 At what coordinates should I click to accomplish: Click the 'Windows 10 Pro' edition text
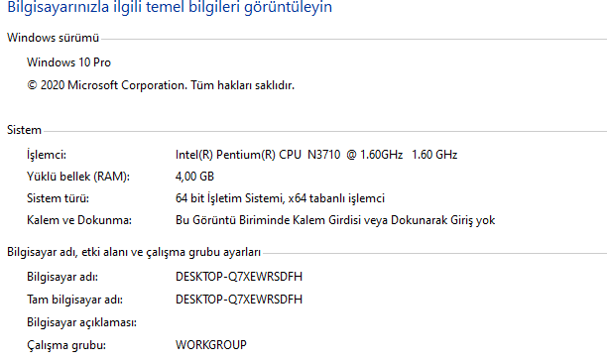coord(68,62)
